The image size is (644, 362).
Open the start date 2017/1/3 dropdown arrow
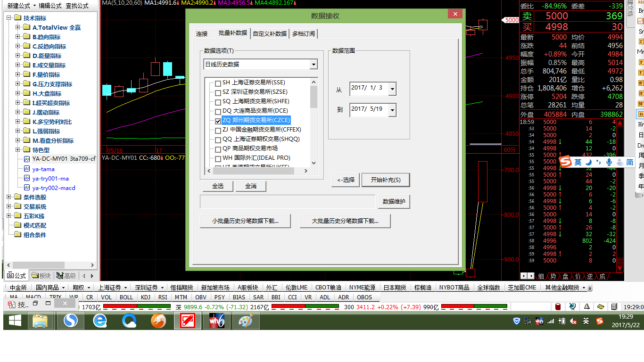pyautogui.click(x=392, y=89)
